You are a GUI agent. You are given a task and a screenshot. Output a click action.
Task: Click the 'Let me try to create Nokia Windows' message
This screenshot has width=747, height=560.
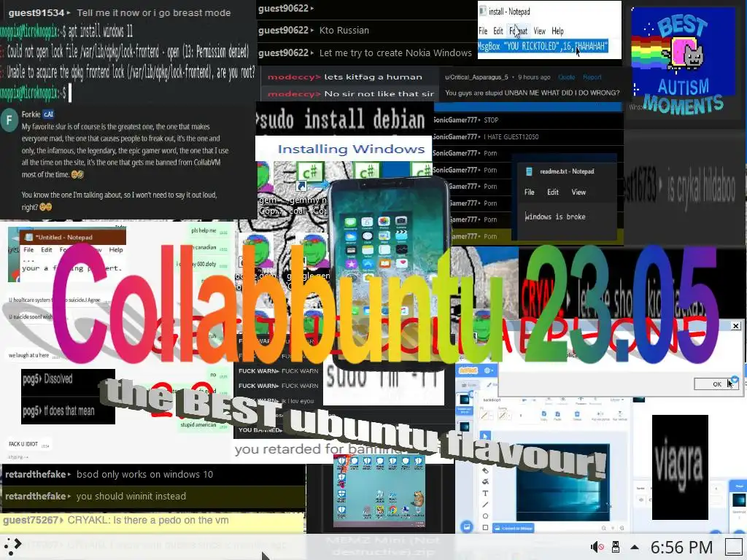coord(395,52)
